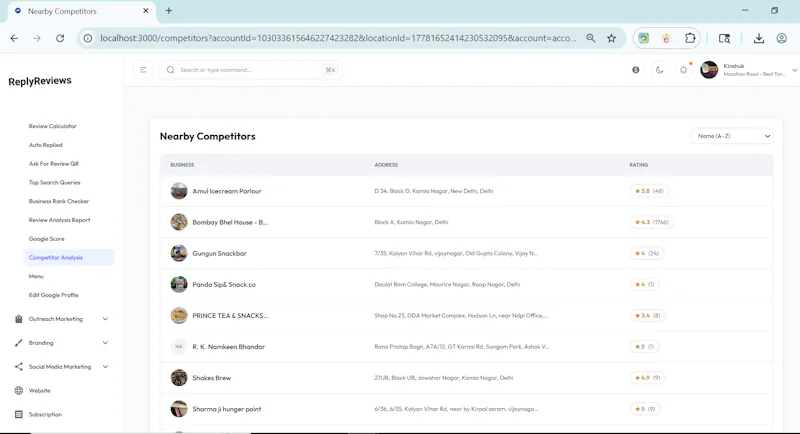The width and height of the screenshot is (800, 434).
Task: Open notifications bell
Action: (684, 70)
